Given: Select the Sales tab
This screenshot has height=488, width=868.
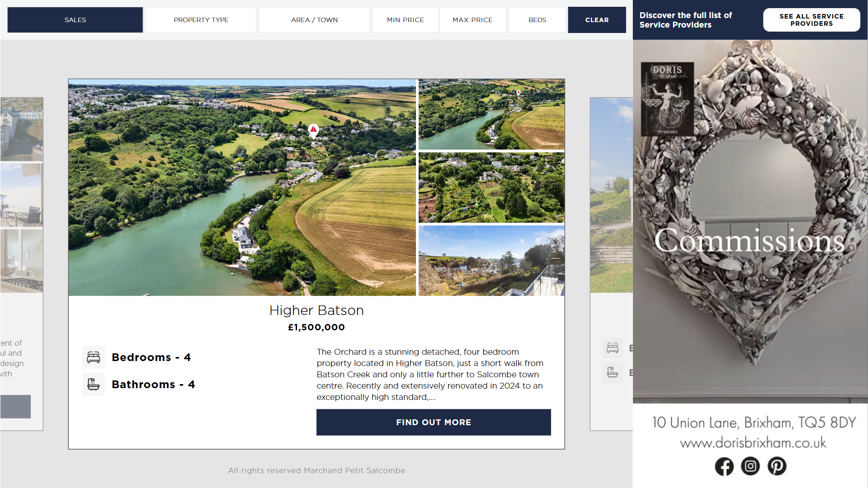Looking at the screenshot, I should tap(75, 20).
